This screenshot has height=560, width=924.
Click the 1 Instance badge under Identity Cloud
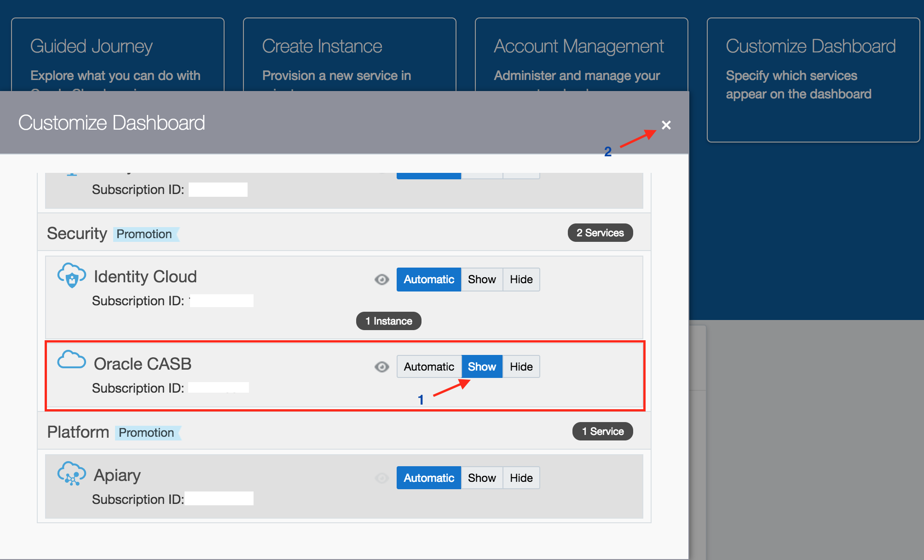coord(389,321)
